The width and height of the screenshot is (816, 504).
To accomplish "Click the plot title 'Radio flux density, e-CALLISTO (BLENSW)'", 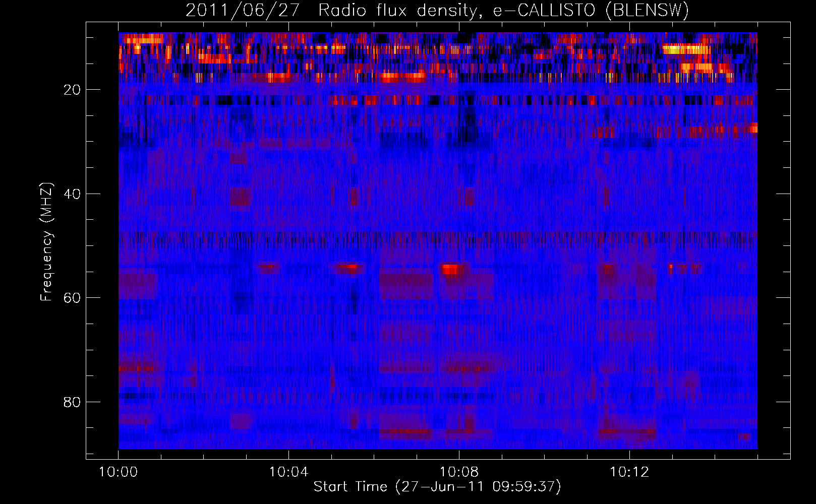I will pyautogui.click(x=503, y=10).
